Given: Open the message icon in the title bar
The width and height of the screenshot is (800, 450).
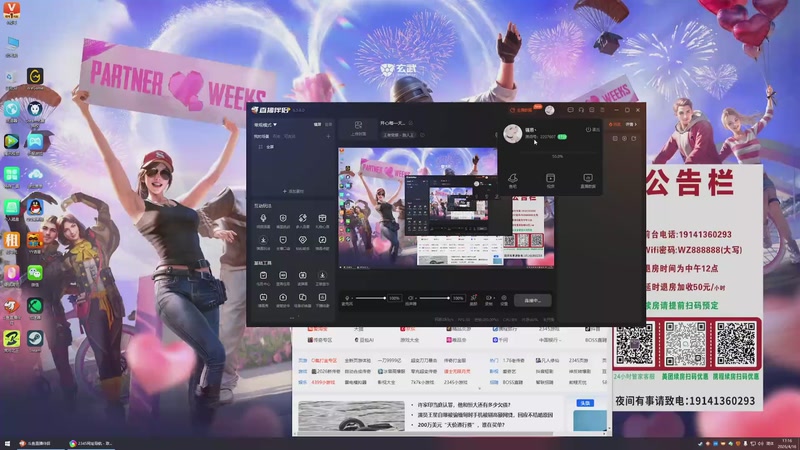Looking at the screenshot, I should [570, 110].
